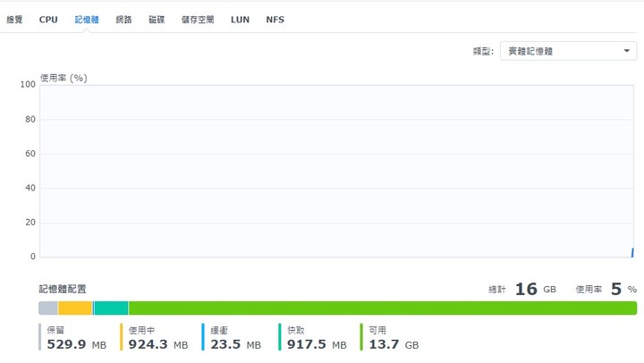644x363 pixels.
Task: Click the 使用率 (%) chart axis label
Action: click(x=64, y=78)
